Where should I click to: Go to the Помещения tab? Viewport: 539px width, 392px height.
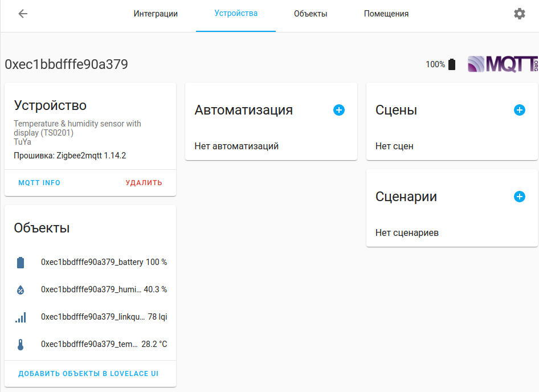pyautogui.click(x=386, y=14)
